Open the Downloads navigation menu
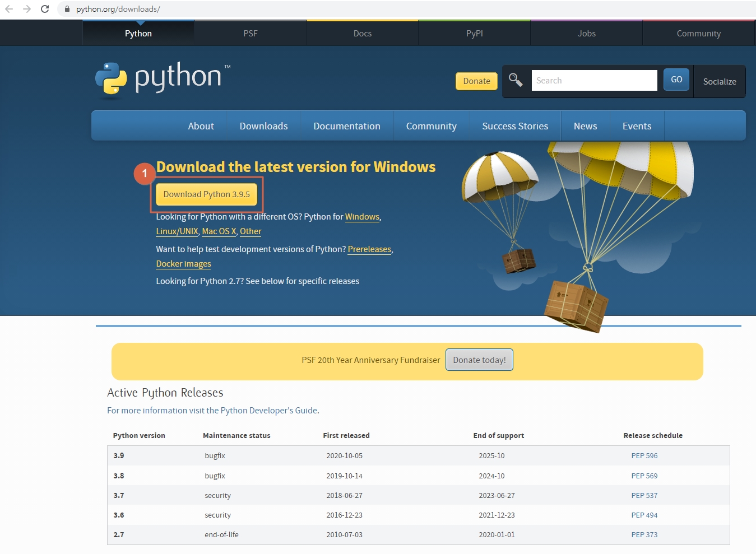The image size is (756, 554). [264, 126]
